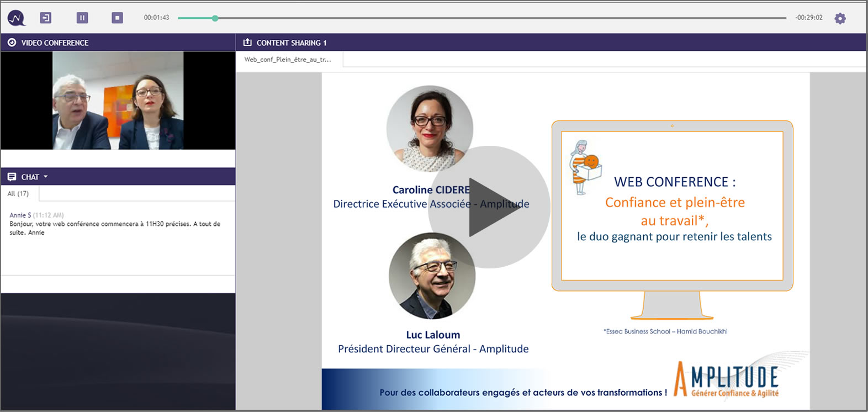Stop the recording playback

(x=117, y=18)
